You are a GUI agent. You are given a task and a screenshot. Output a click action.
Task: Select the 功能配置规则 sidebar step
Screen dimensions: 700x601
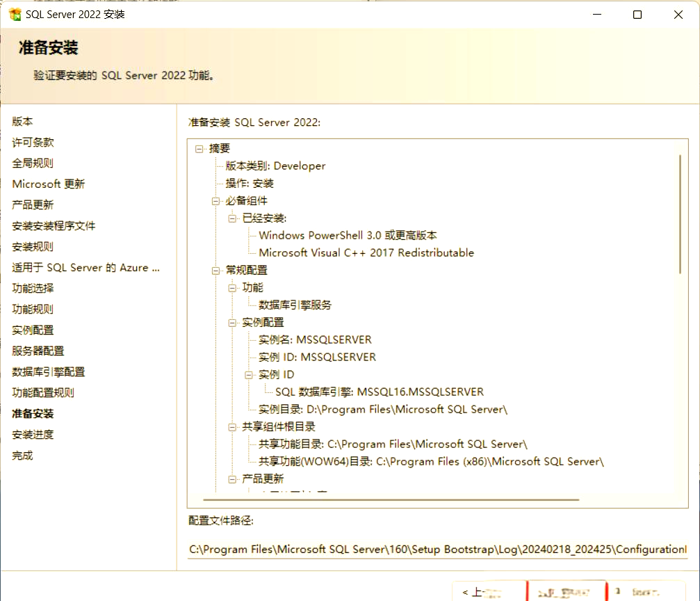(43, 393)
